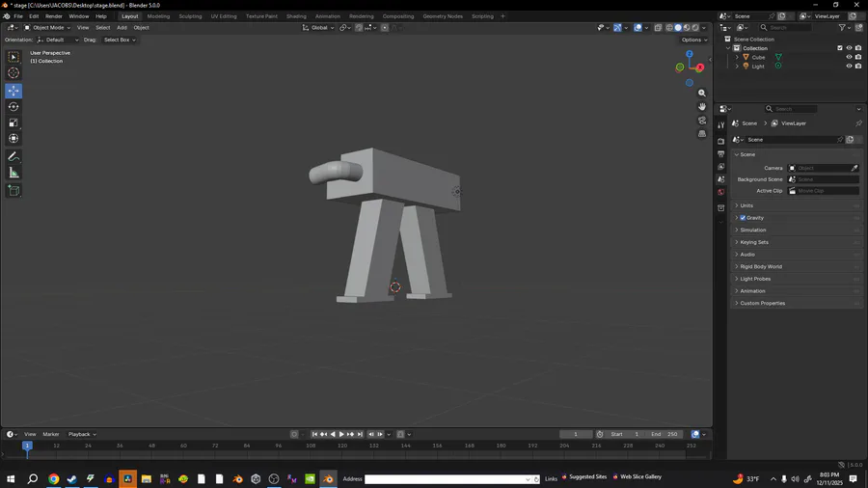The image size is (868, 488).
Task: Click the Options button in viewport
Action: [x=693, y=40]
